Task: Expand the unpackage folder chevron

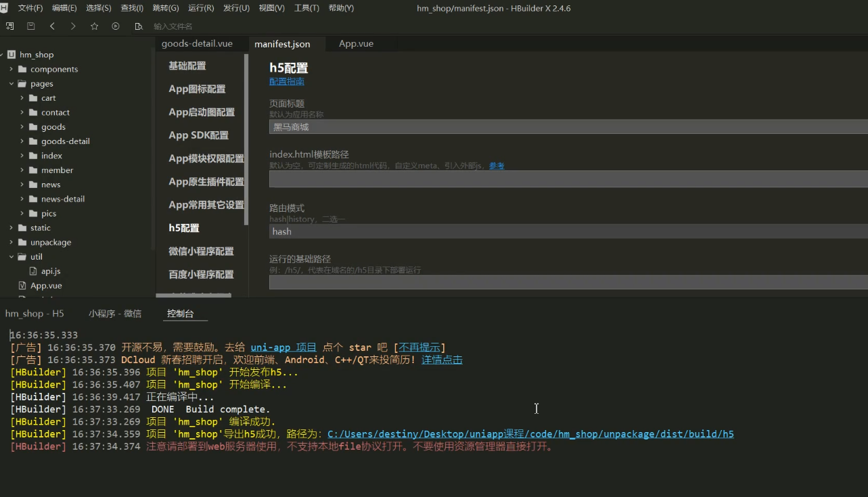Action: tap(12, 242)
